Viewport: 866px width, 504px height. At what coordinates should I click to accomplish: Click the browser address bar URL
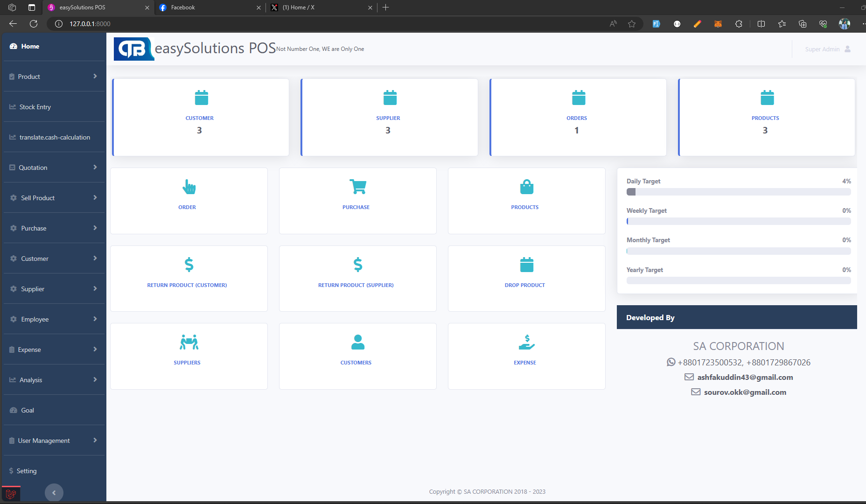point(90,24)
